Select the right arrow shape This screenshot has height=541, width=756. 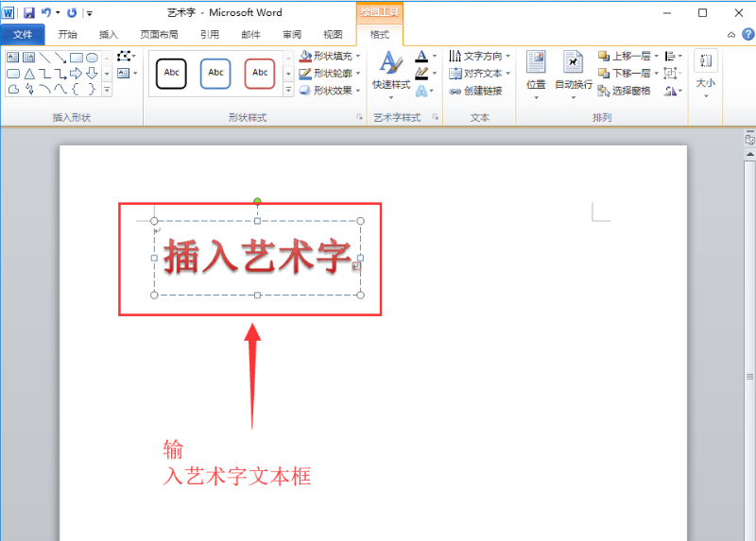pos(76,74)
